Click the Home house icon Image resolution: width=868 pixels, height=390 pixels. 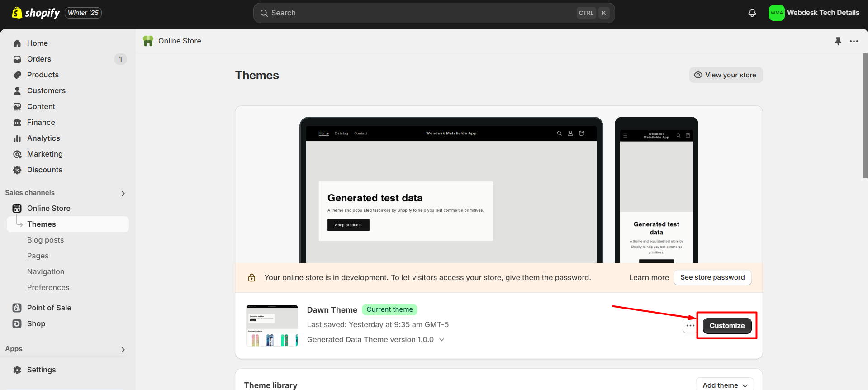17,43
